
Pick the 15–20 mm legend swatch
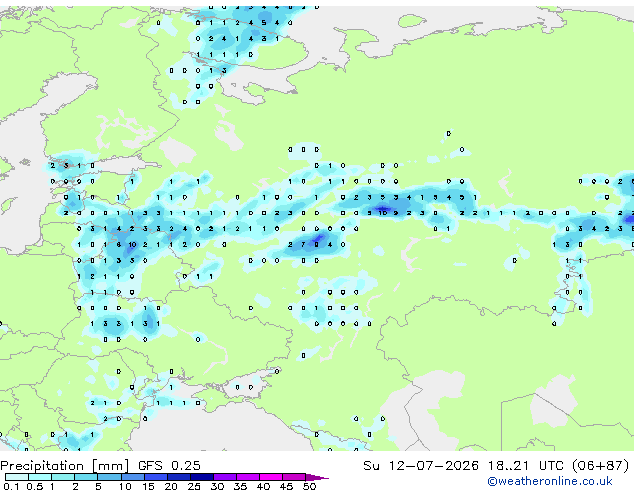pos(156,477)
